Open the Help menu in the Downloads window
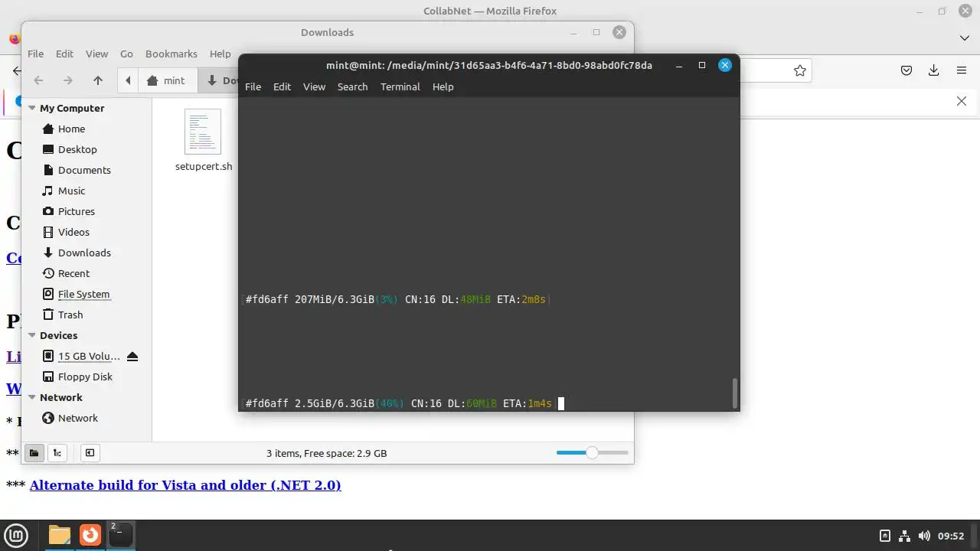This screenshot has height=551, width=980. [x=220, y=54]
